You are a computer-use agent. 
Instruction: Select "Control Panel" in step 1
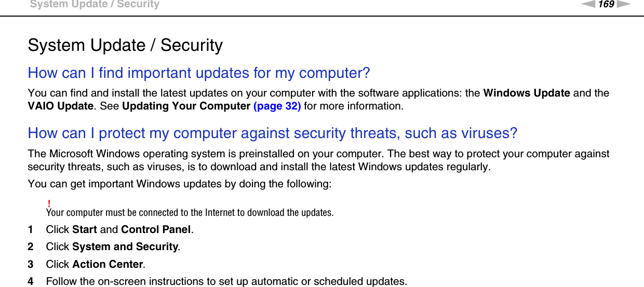point(156,229)
